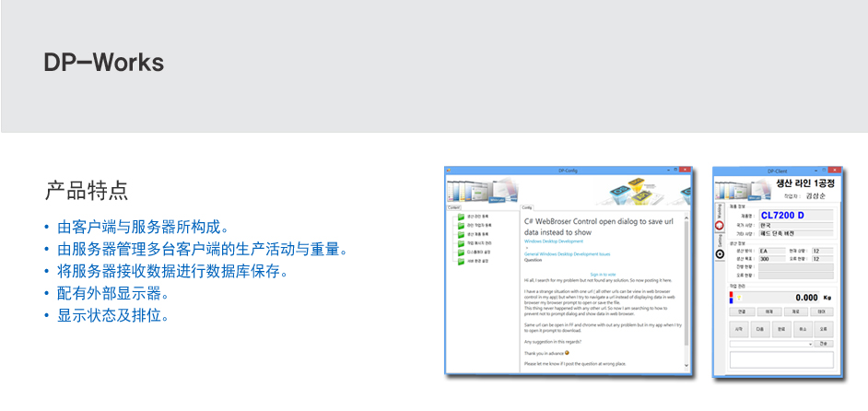Select the Config tab in DP-Config
Image resolution: width=868 pixels, height=411 pixels.
(528, 207)
